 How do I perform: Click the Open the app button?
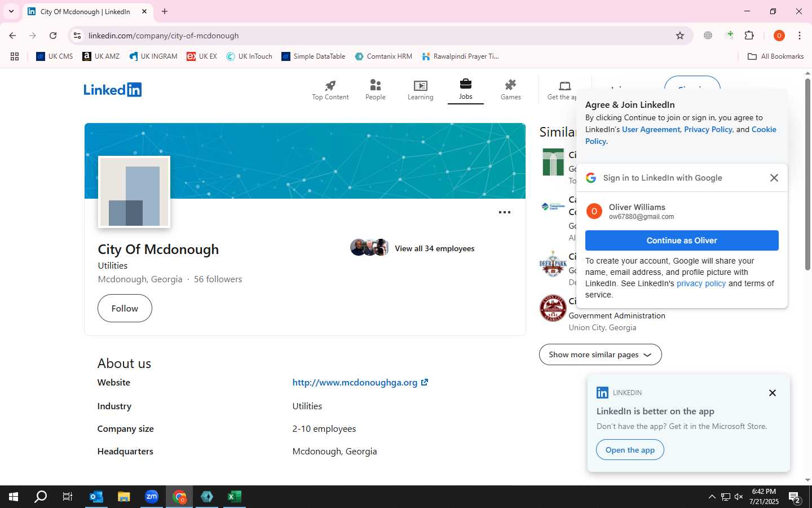630,450
